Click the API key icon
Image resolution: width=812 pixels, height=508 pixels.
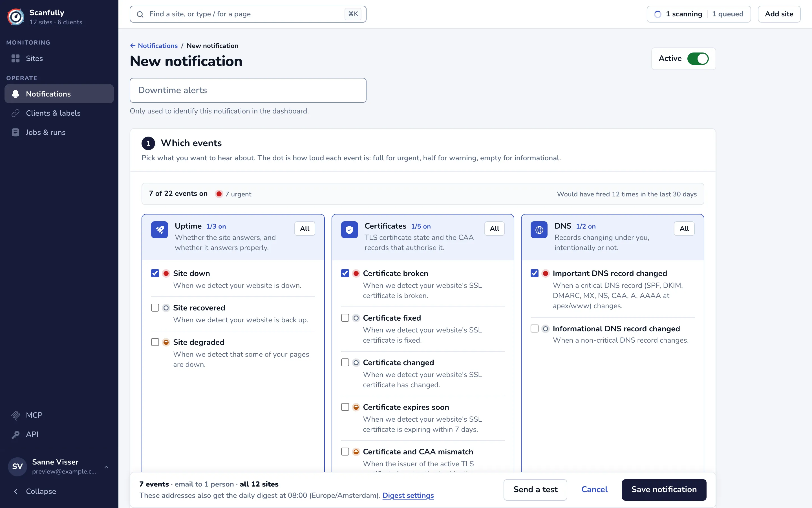click(16, 434)
